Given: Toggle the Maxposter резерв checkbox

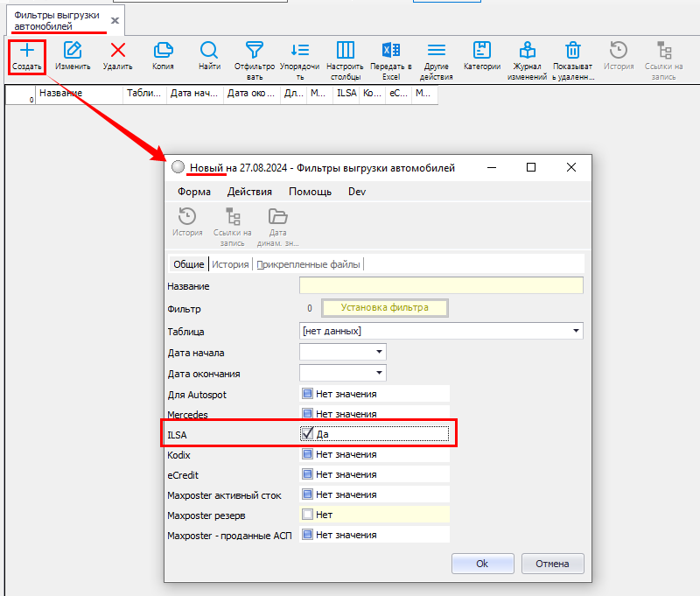Looking at the screenshot, I should click(x=307, y=515).
